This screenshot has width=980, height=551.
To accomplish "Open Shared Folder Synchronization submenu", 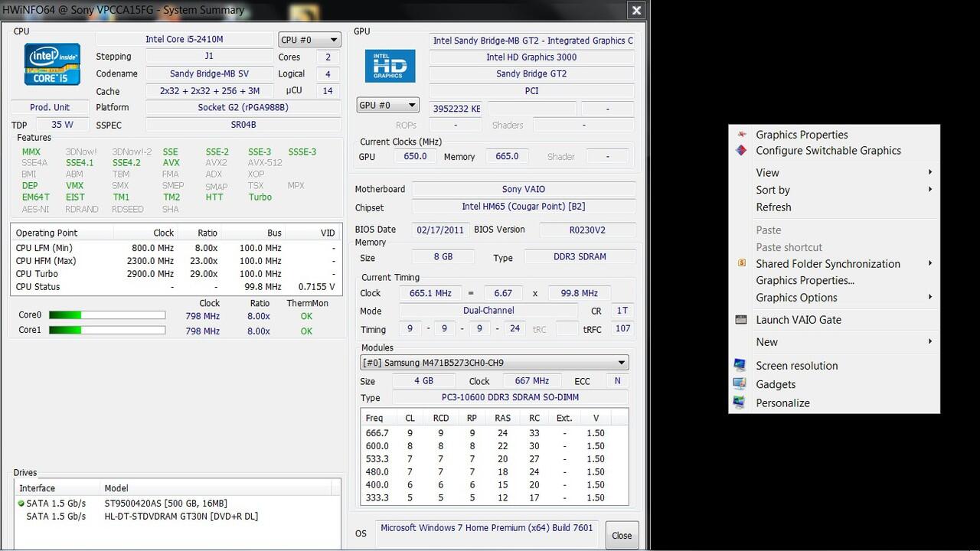I will click(x=835, y=263).
